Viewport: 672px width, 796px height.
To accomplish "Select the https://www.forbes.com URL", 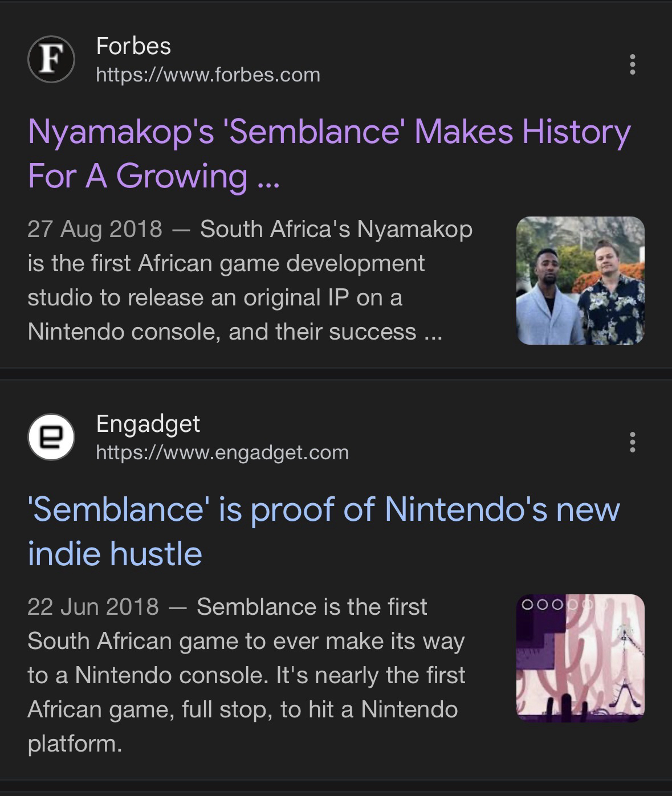I will [x=208, y=75].
